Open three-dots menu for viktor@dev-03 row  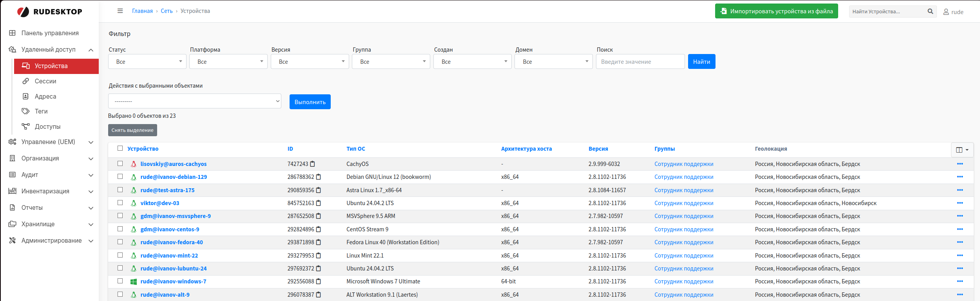(x=960, y=203)
